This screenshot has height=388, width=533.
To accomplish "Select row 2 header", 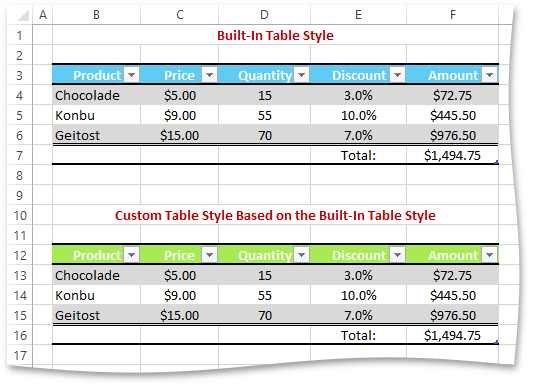I will click(20, 55).
